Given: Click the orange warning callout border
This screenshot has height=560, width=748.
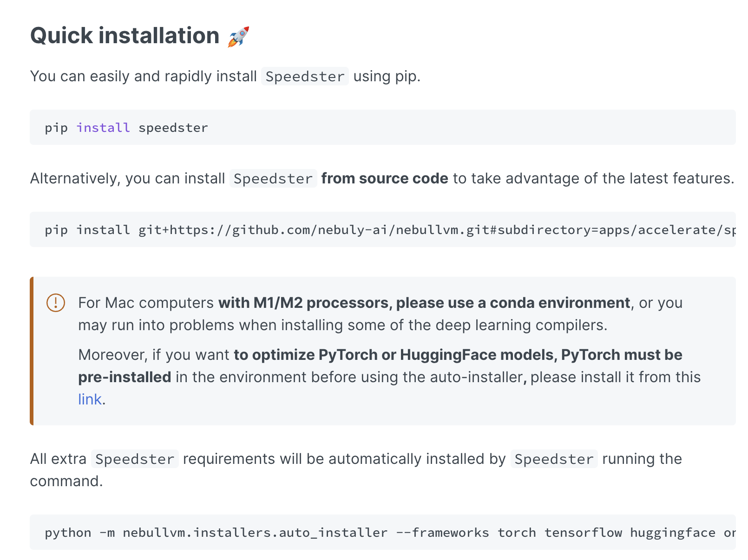Looking at the screenshot, I should [x=32, y=350].
